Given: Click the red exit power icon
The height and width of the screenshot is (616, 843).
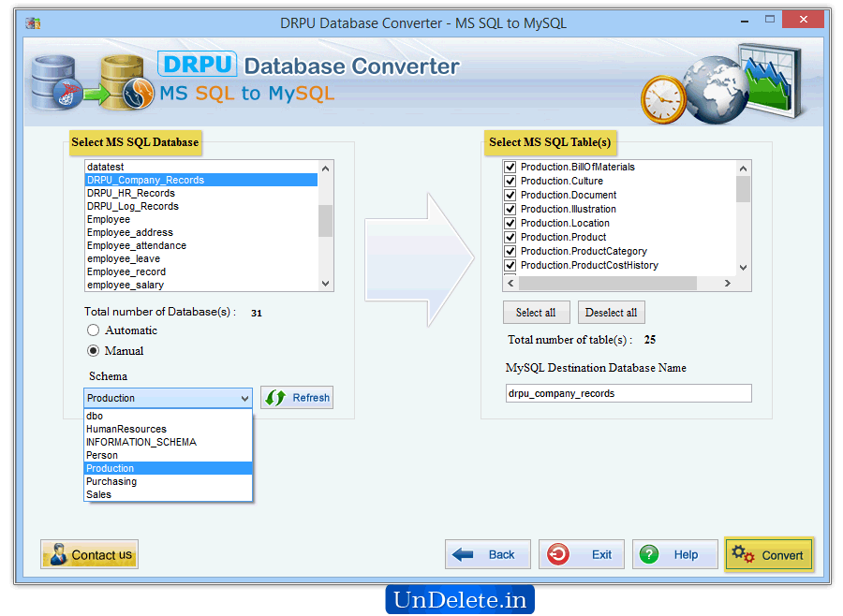Looking at the screenshot, I should [x=558, y=554].
